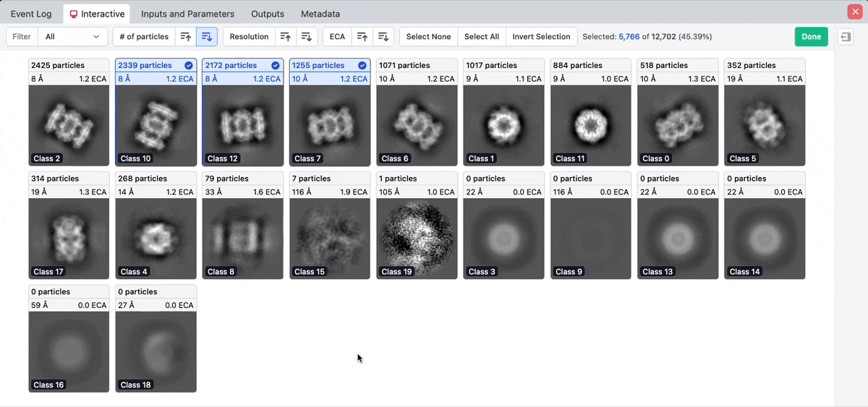
Task: Sort particle count descending
Action: 206,37
